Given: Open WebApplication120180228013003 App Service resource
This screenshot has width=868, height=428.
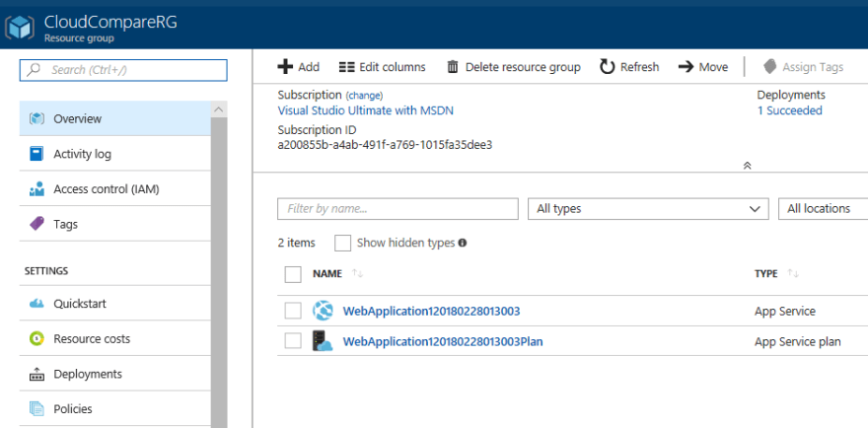Looking at the screenshot, I should pyautogui.click(x=431, y=312).
